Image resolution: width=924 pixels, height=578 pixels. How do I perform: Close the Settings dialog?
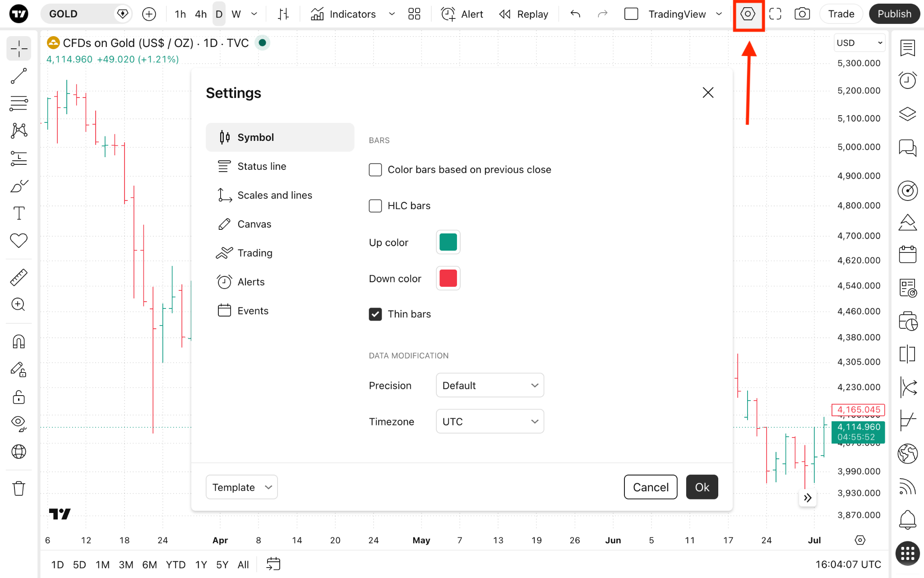pyautogui.click(x=708, y=93)
